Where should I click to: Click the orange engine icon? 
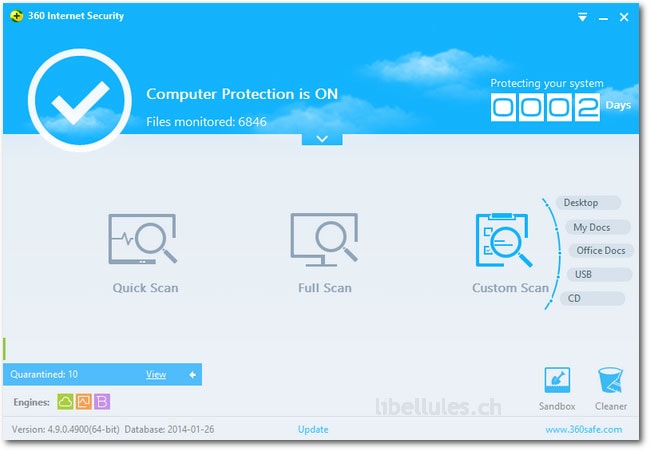pos(84,402)
